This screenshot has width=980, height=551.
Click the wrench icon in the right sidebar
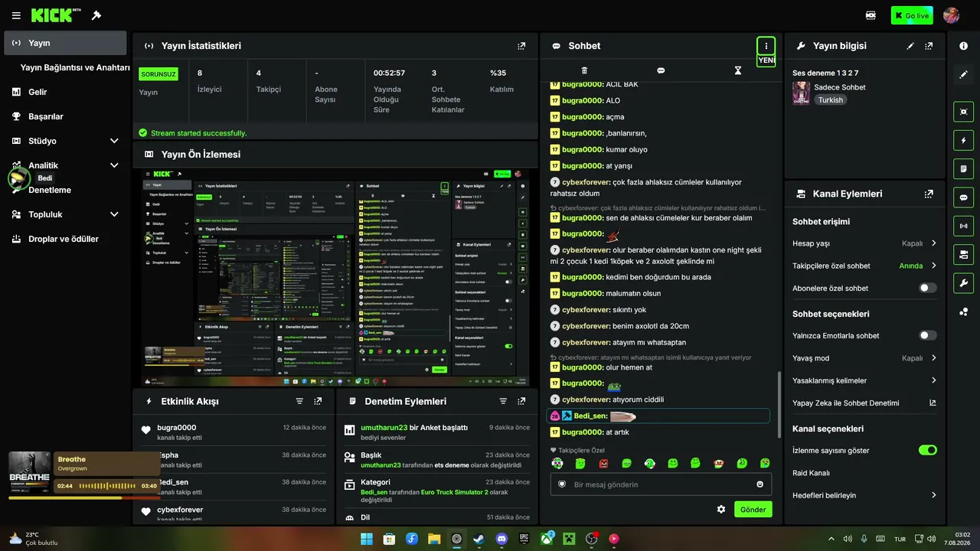coord(963,283)
